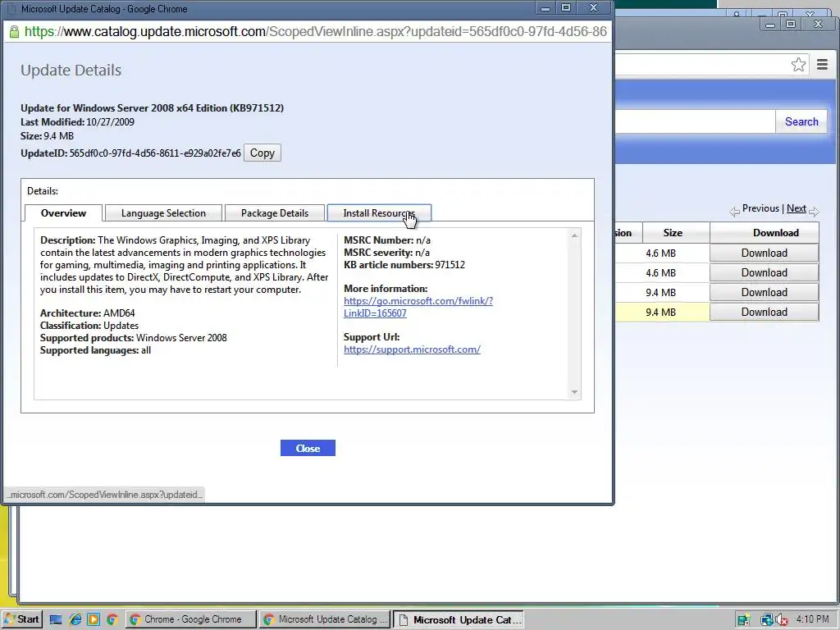Click the Architecture value AMD64
Viewport: 840px width, 630px height.
[119, 313]
